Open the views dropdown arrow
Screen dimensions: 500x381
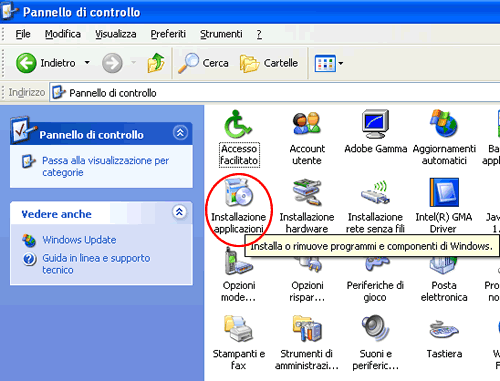click(x=341, y=63)
